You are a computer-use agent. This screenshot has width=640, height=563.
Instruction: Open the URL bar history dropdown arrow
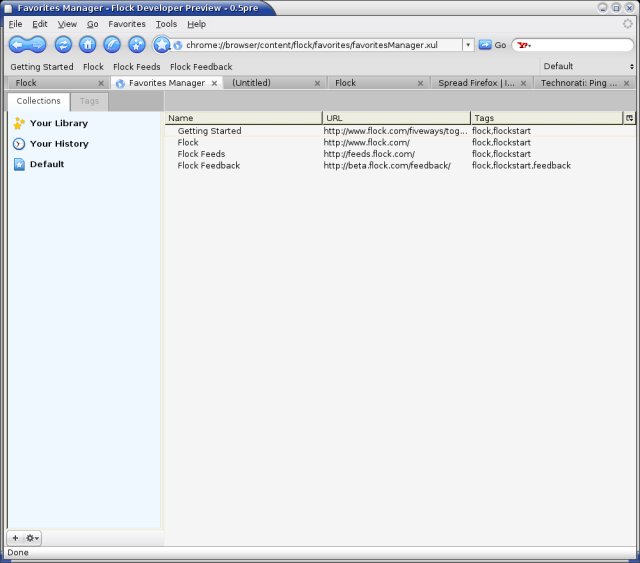[468, 45]
